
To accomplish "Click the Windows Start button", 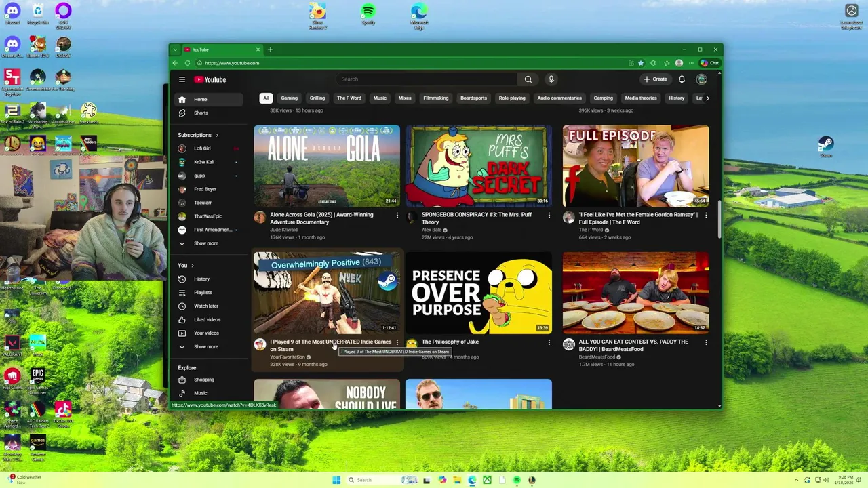I will 336,480.
